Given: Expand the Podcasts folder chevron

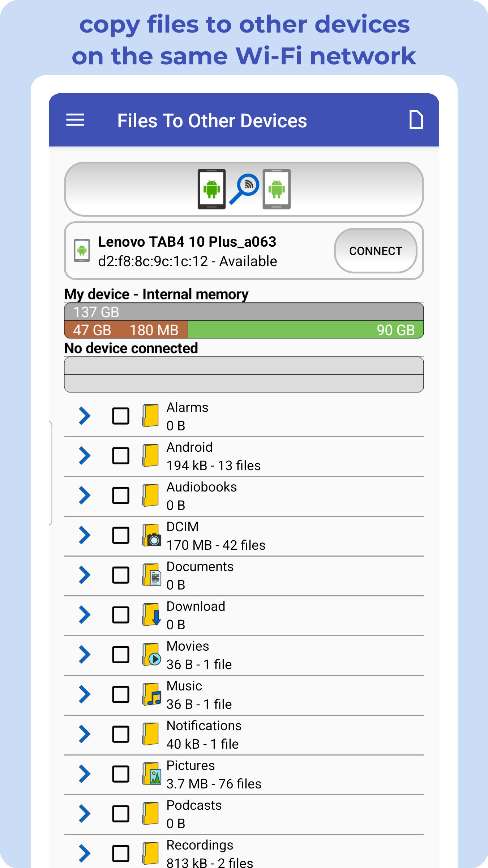Looking at the screenshot, I should coord(85,814).
